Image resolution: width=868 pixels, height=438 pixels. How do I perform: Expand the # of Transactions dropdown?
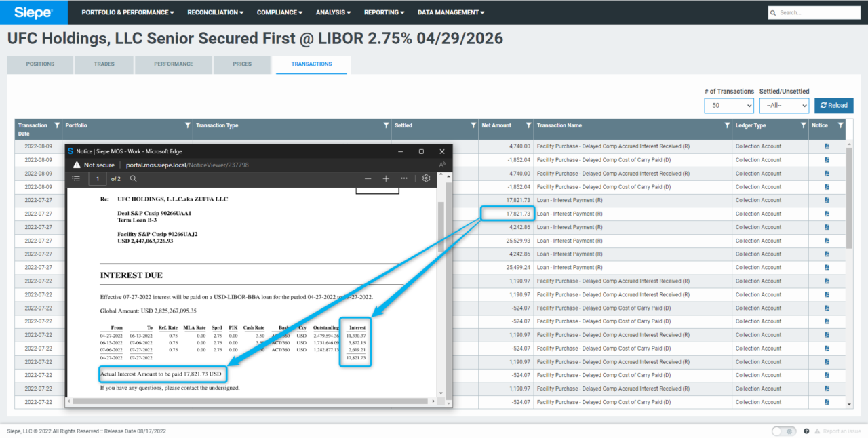[729, 106]
